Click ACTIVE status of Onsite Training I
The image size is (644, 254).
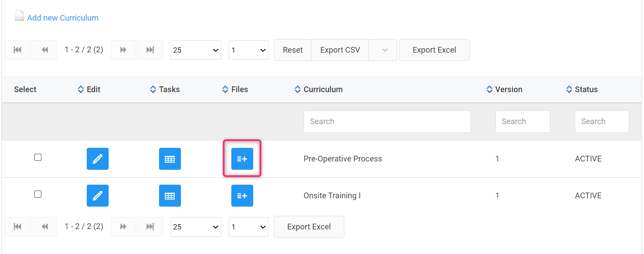pyautogui.click(x=588, y=196)
